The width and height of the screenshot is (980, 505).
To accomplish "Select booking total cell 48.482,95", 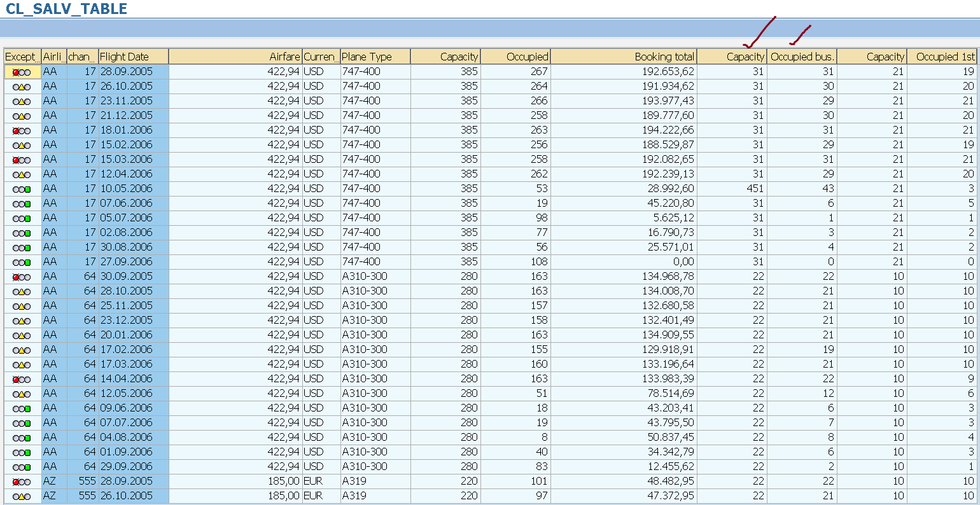I will pos(624,481).
